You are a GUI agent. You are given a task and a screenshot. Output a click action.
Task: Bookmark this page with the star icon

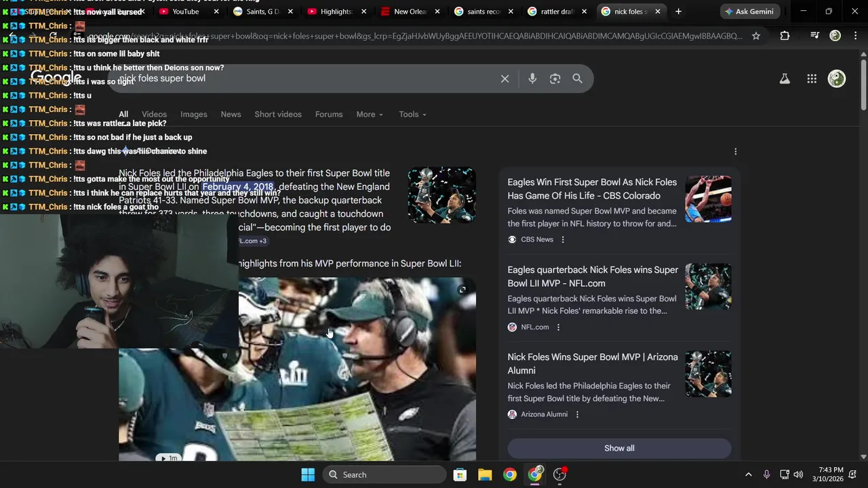(756, 36)
